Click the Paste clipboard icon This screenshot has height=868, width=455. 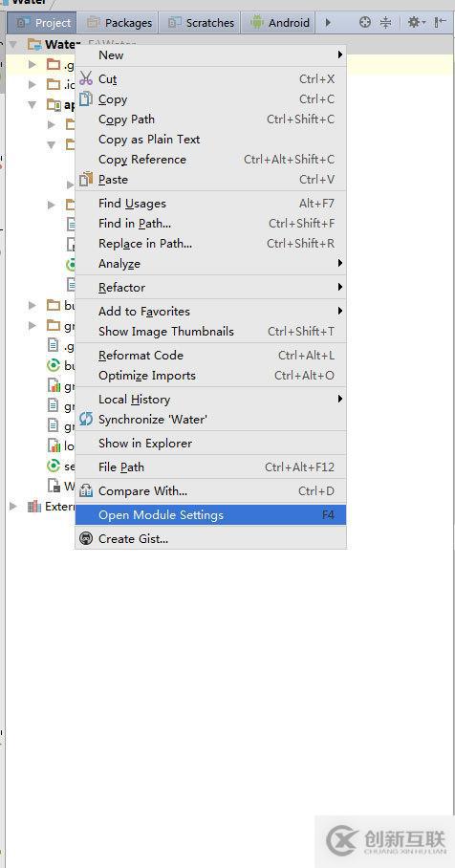tap(86, 180)
